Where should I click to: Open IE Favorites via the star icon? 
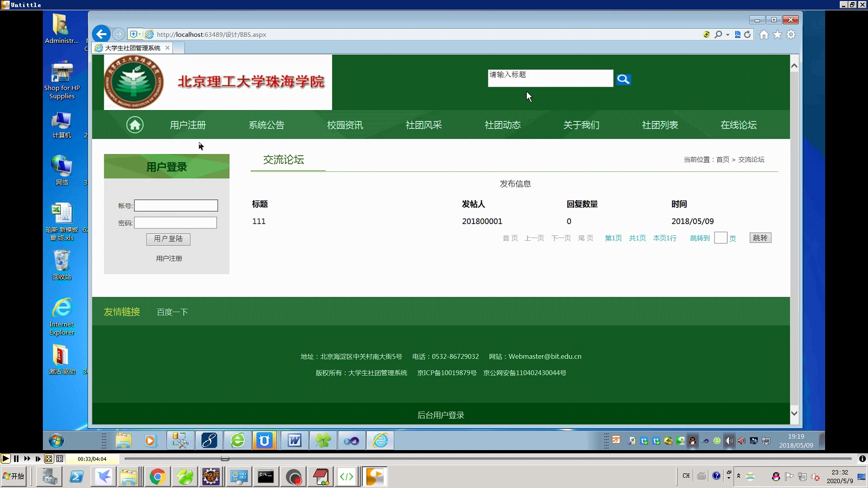pos(777,34)
